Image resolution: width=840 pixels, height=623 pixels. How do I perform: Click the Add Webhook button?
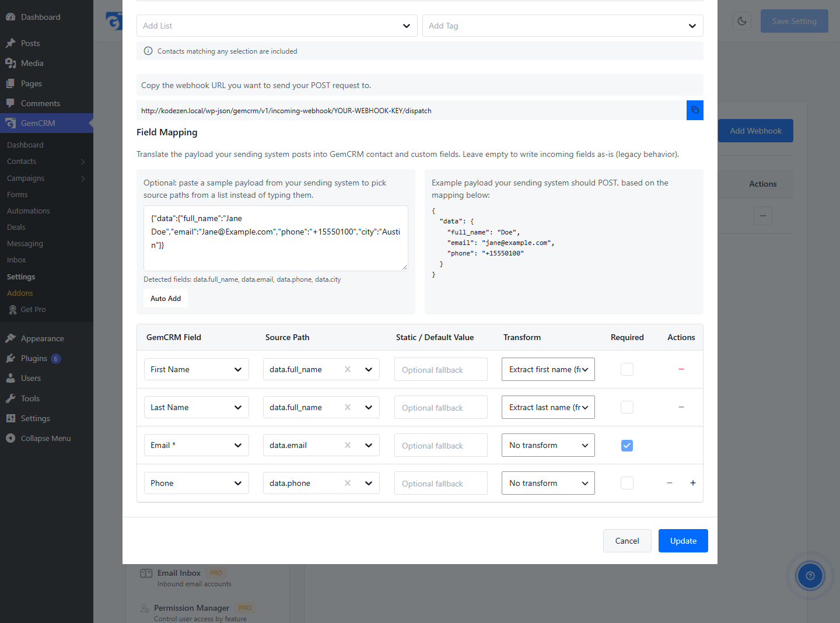tap(755, 131)
